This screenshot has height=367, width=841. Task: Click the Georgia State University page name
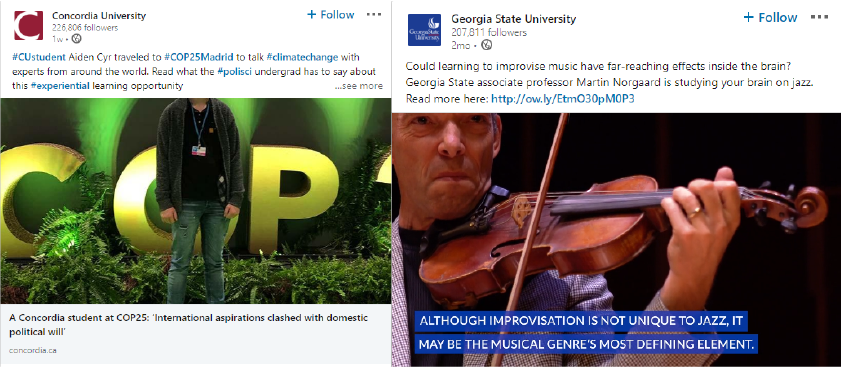(x=514, y=19)
